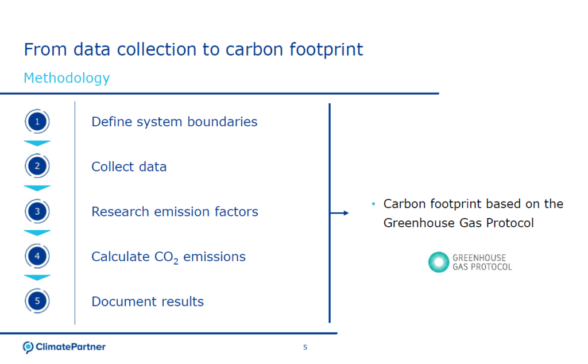The height and width of the screenshot is (364, 588).
Task: Click the "Document results" step label
Action: click(148, 301)
